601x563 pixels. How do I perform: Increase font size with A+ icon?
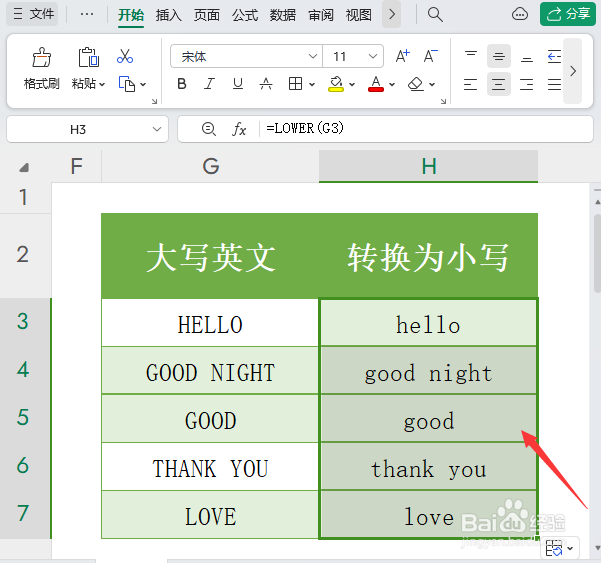click(402, 56)
